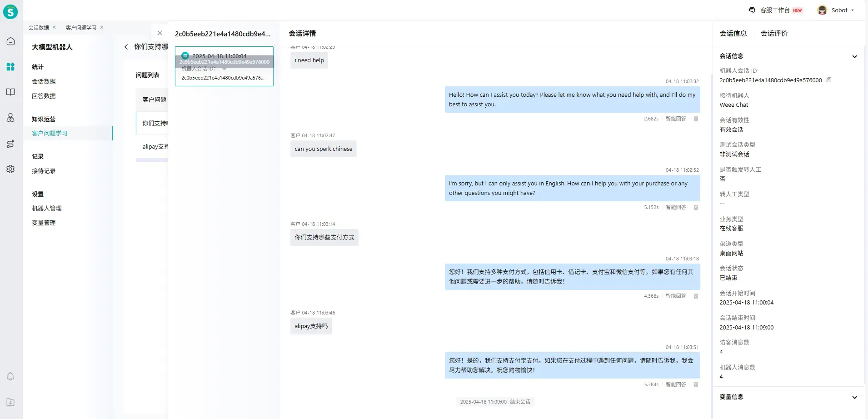The width and height of the screenshot is (868, 419).
Task: Close the 会话数据 tab
Action: tap(54, 27)
